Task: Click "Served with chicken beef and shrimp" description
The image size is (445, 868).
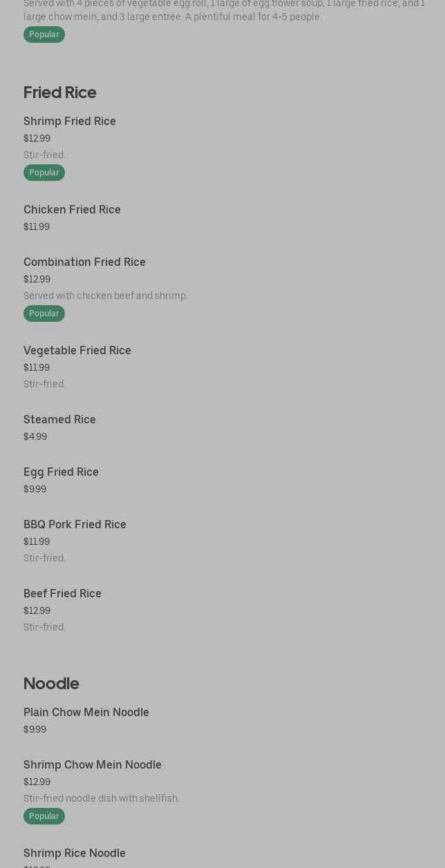Action: (x=106, y=296)
